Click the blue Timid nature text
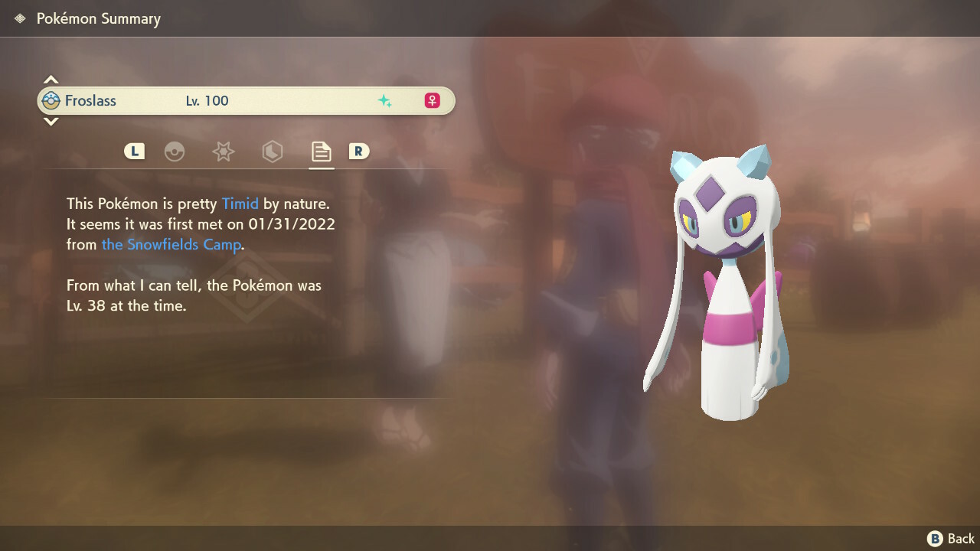Screen dimensions: 980x551 tap(240, 204)
